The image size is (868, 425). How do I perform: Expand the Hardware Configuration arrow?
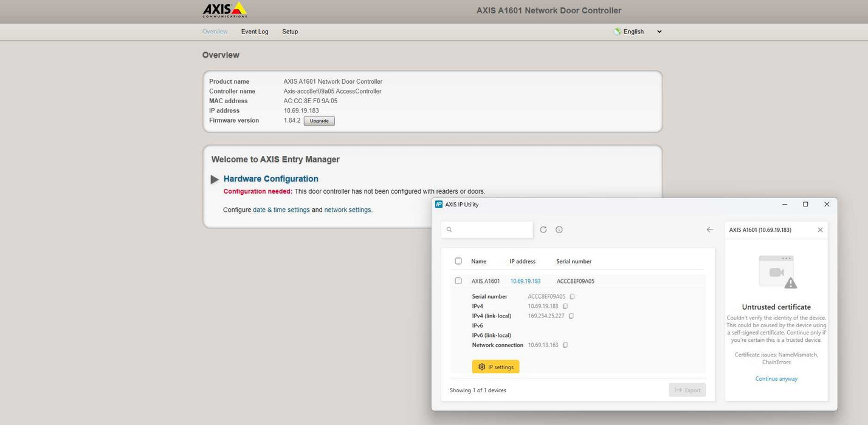tap(215, 180)
